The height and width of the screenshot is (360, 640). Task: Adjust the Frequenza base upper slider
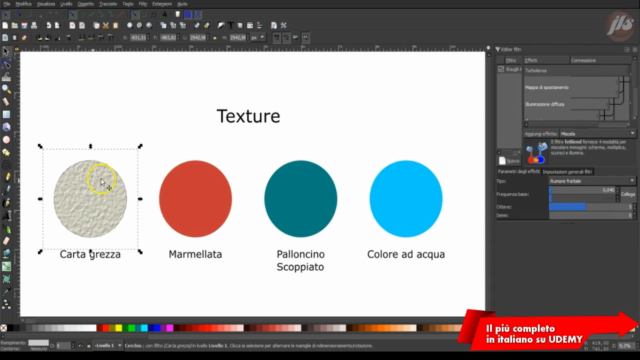tap(582, 190)
